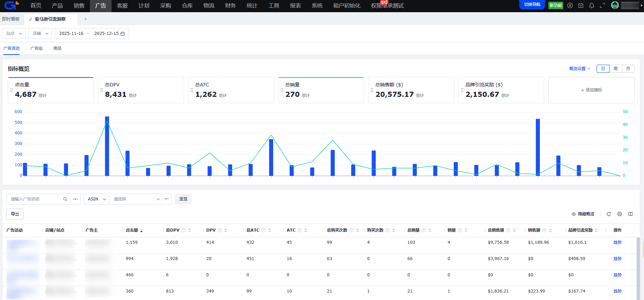644x300 pixels.
Task: Open the calendar checklist icon in header
Action: 581,5
